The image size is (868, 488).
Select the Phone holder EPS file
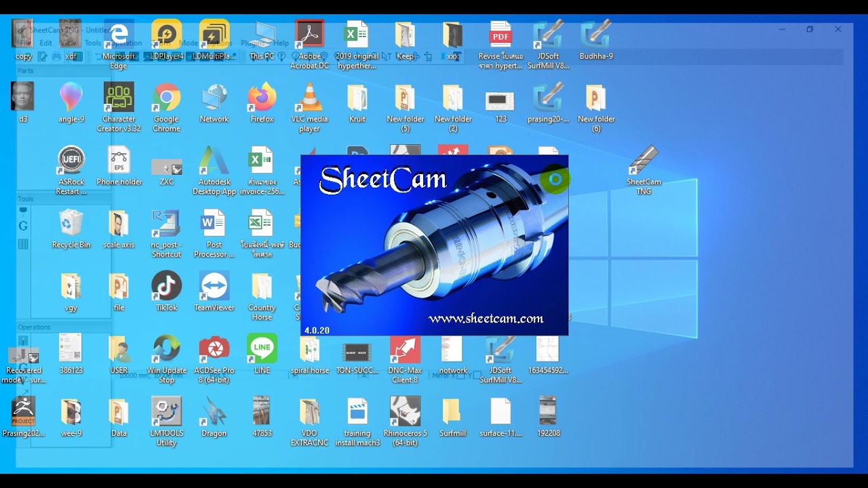pyautogui.click(x=119, y=166)
